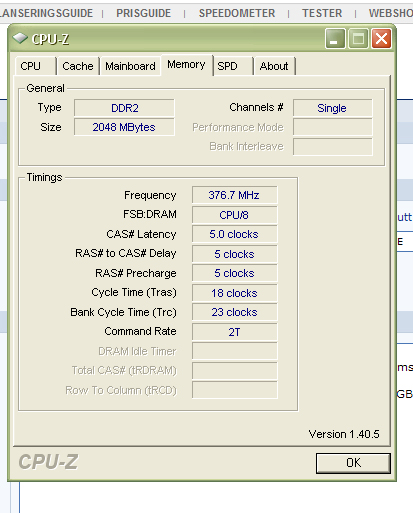413x513 pixels.
Task: Click the empty Total CAS# (tRDRAM) field
Action: click(x=234, y=371)
